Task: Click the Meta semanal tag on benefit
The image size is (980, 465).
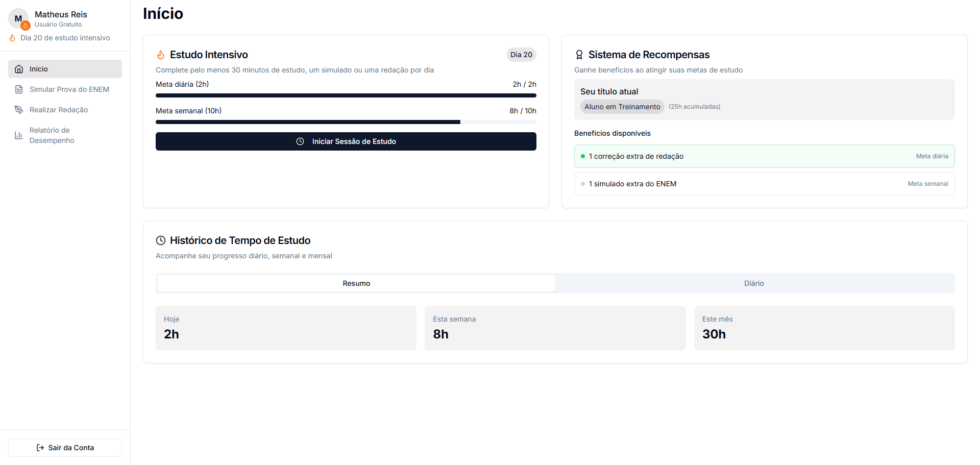Action: [928, 184]
